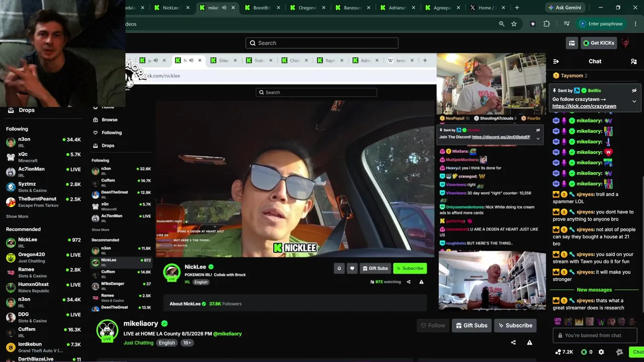Jump to New messages in chat
The image size is (644, 362).
[594, 290]
